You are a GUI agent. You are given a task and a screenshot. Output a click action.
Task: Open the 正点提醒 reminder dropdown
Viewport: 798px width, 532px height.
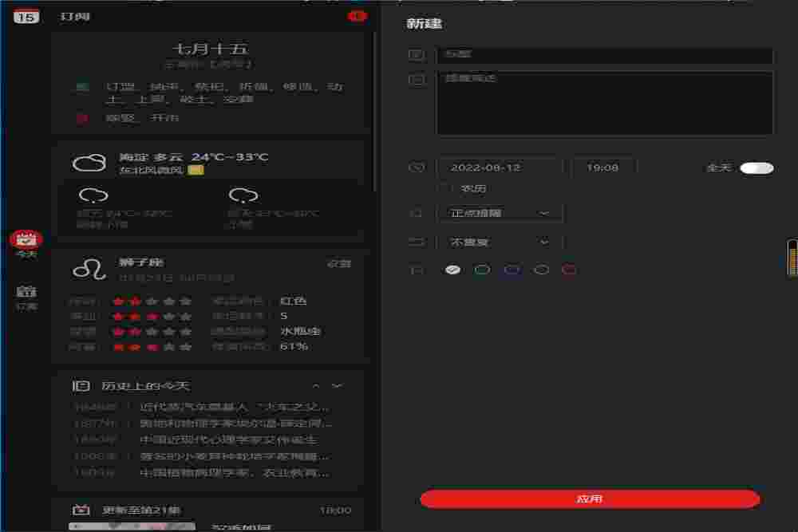pyautogui.click(x=500, y=213)
